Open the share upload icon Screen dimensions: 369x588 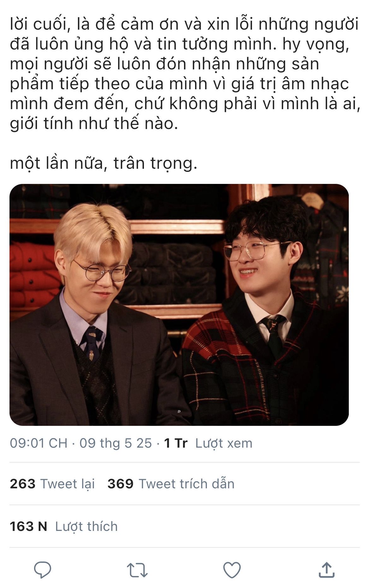click(x=327, y=570)
